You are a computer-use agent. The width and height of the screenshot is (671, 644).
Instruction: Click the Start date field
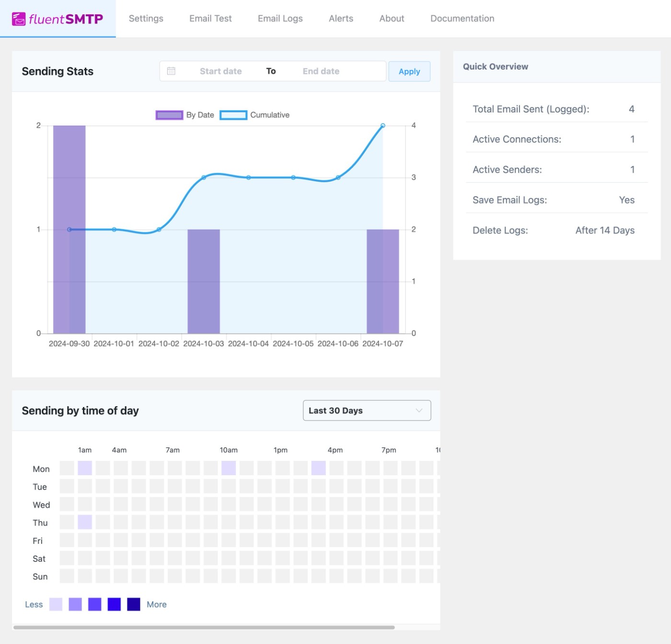(x=220, y=71)
